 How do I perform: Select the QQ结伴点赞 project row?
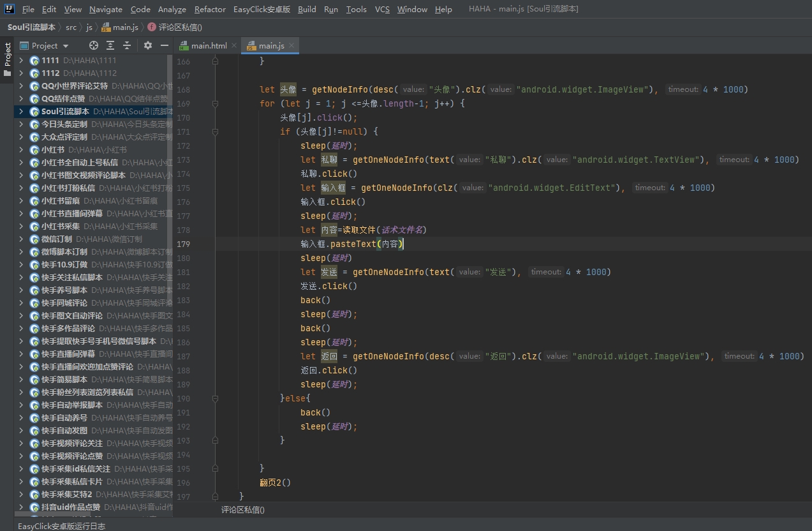coord(93,99)
